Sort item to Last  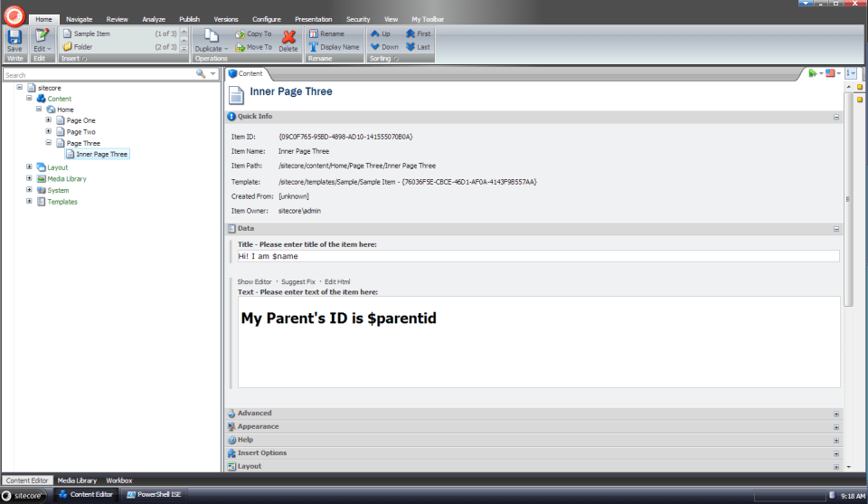[418, 47]
